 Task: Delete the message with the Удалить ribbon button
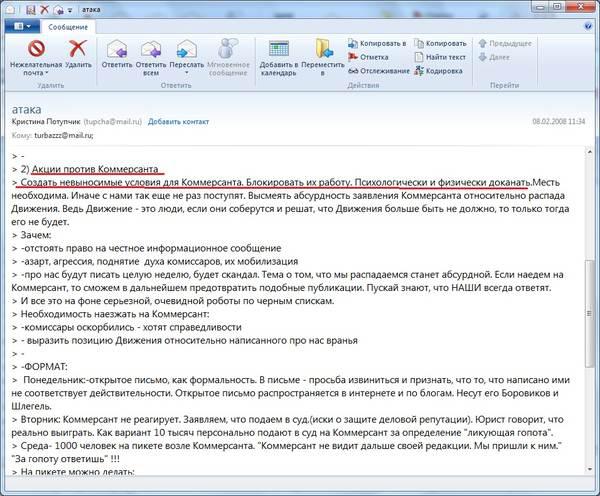click(78, 54)
